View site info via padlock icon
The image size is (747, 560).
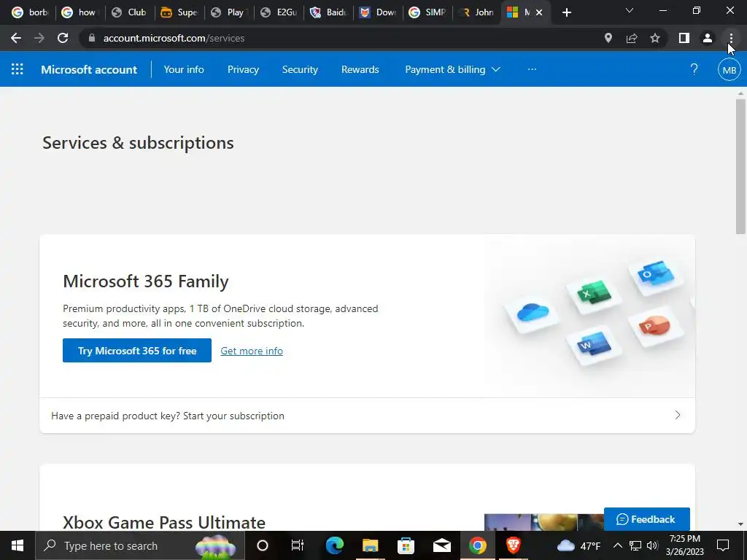[x=92, y=38]
